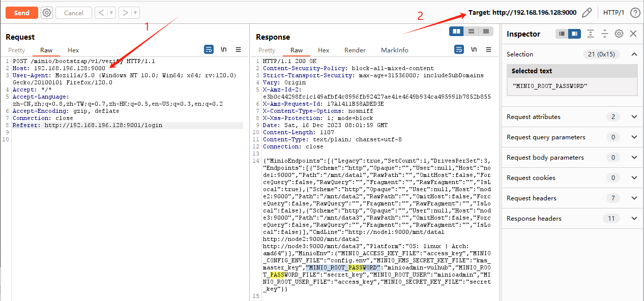Select side-by-side request/response layout
644x301 pixels.
pos(457,32)
